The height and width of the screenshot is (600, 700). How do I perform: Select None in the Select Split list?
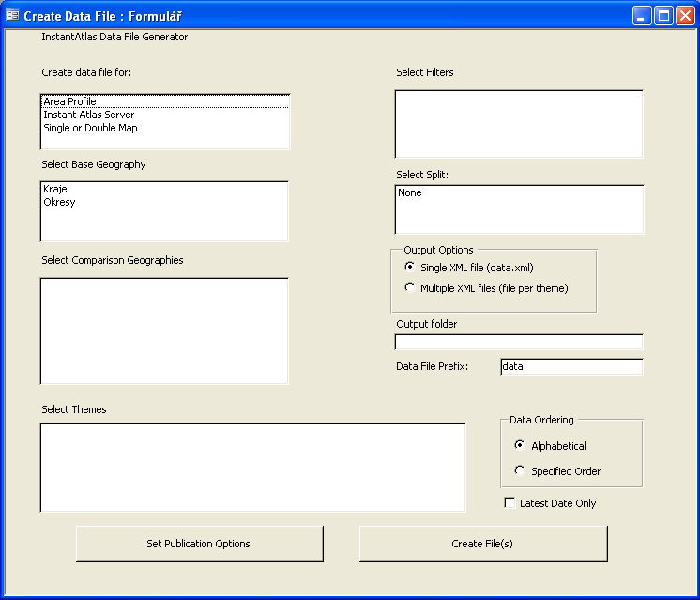tap(519, 192)
